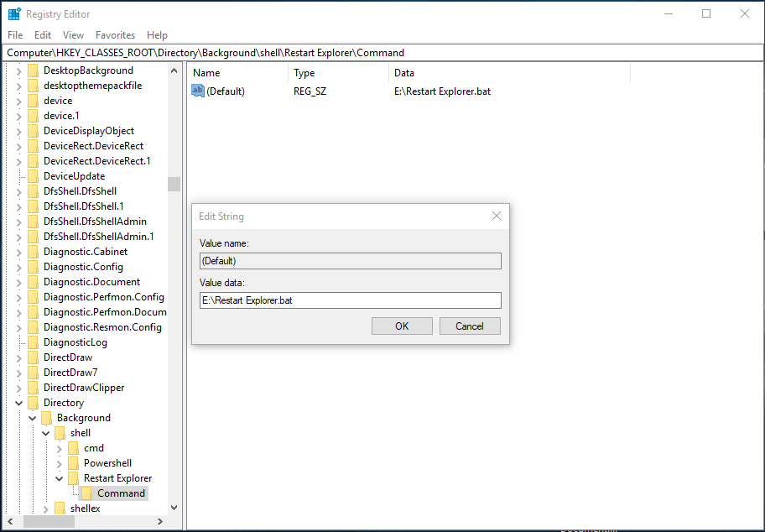Collapse the Background key
Viewport: 765px width, 532px height.
32,418
